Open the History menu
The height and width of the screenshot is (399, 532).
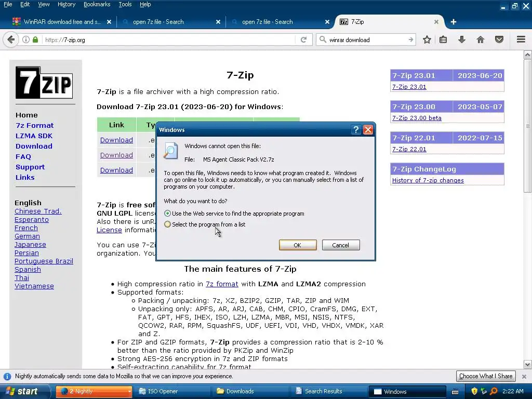pyautogui.click(x=66, y=4)
